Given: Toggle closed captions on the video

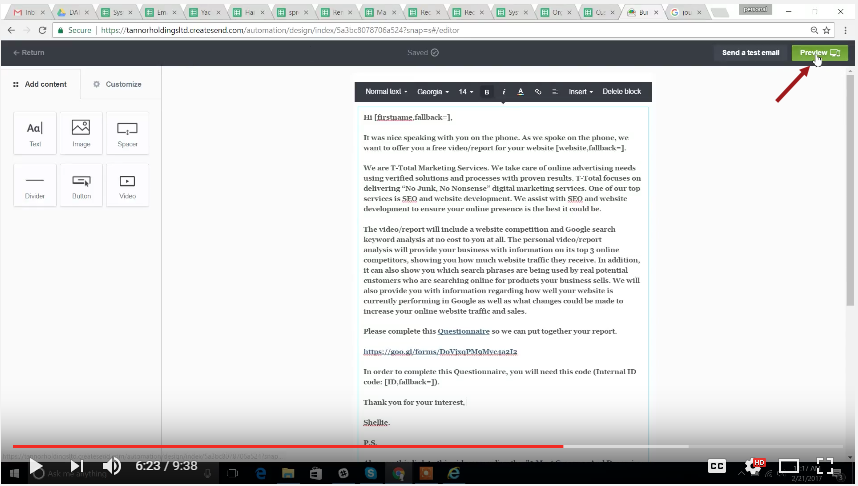Looking at the screenshot, I should coord(717,466).
